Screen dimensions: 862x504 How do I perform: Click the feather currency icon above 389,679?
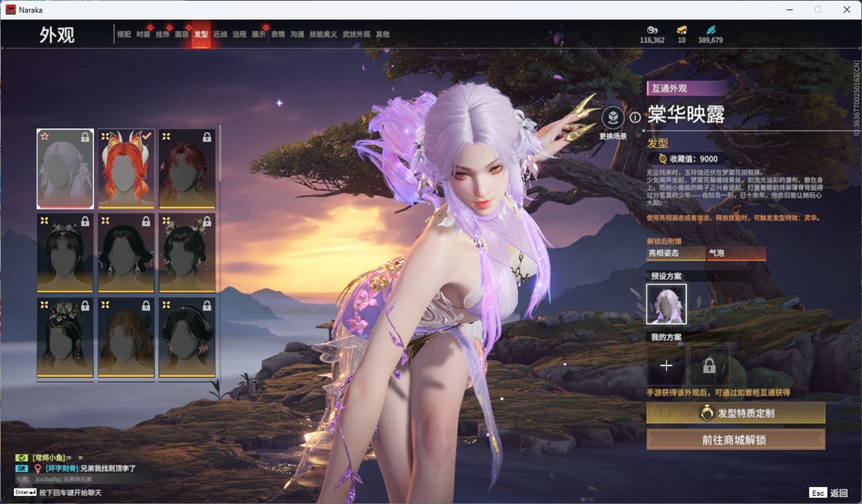click(x=710, y=30)
